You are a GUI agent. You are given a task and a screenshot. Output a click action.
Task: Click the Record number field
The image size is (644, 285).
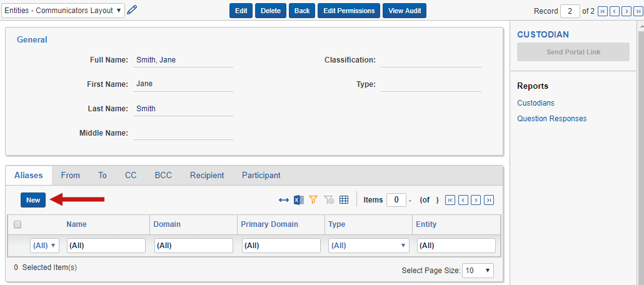pyautogui.click(x=570, y=11)
